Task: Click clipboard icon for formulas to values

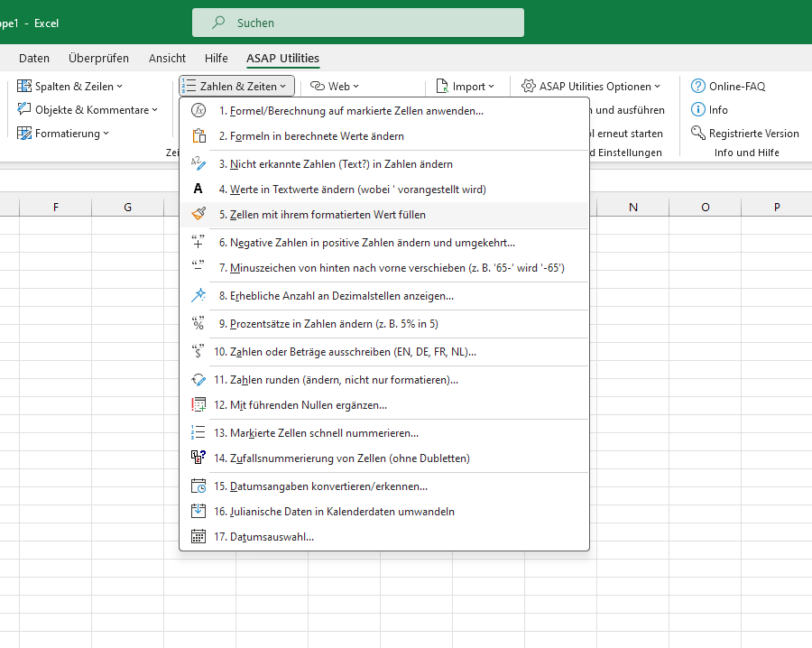Action: pos(198,135)
